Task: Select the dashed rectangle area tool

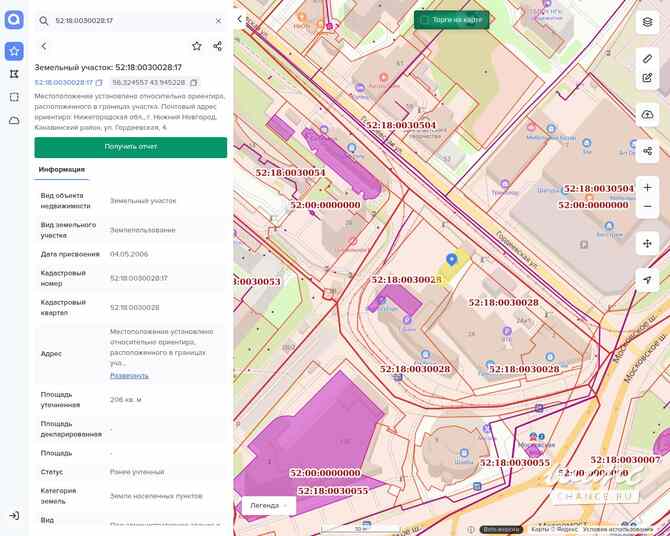Action: (14, 97)
